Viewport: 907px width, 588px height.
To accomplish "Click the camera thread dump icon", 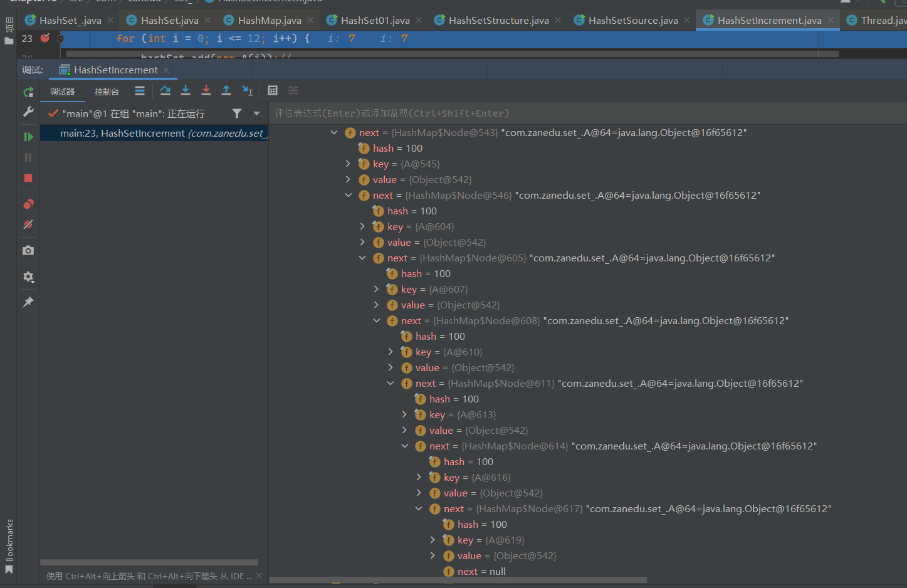I will 28,251.
